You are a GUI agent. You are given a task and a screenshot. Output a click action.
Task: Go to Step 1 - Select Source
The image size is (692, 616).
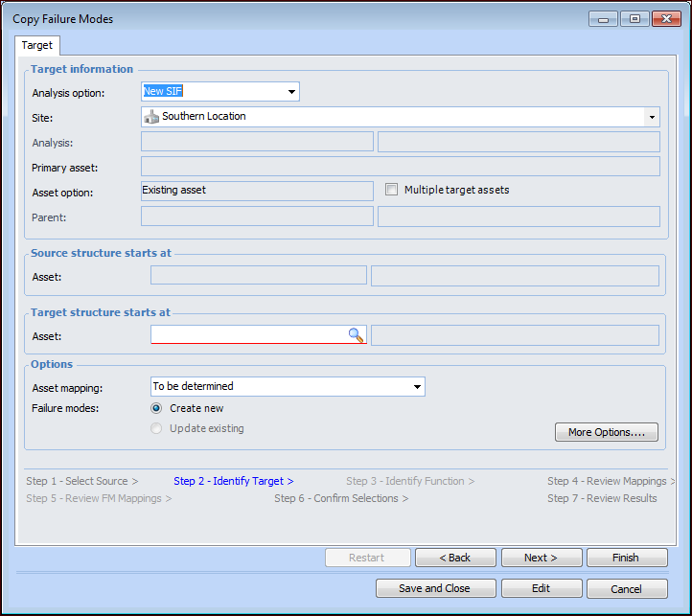(x=81, y=481)
